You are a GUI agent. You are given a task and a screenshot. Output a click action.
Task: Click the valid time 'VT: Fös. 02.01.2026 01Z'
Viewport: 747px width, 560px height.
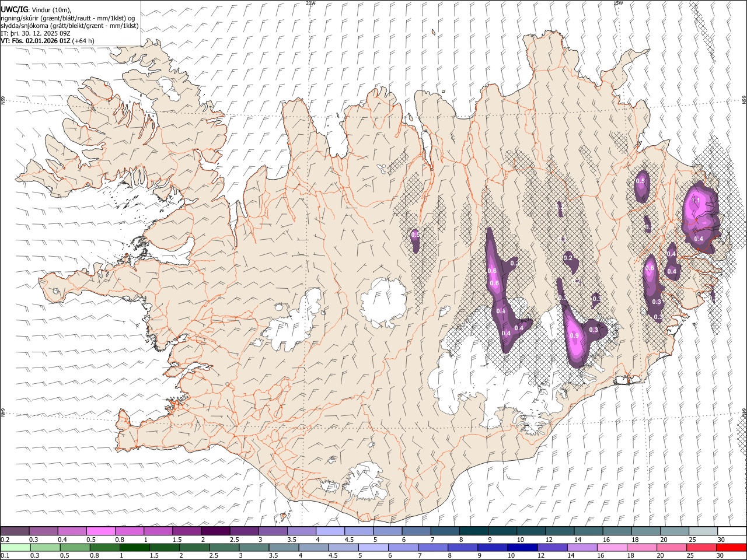pyautogui.click(x=36, y=41)
